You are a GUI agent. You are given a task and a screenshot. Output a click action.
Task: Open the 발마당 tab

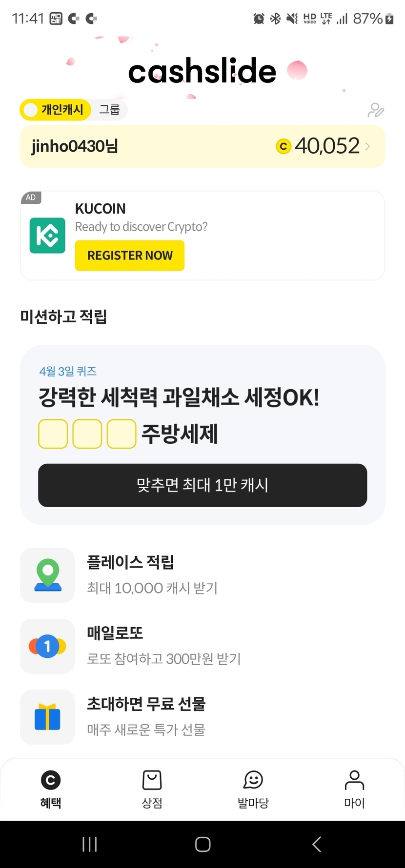pyautogui.click(x=253, y=789)
